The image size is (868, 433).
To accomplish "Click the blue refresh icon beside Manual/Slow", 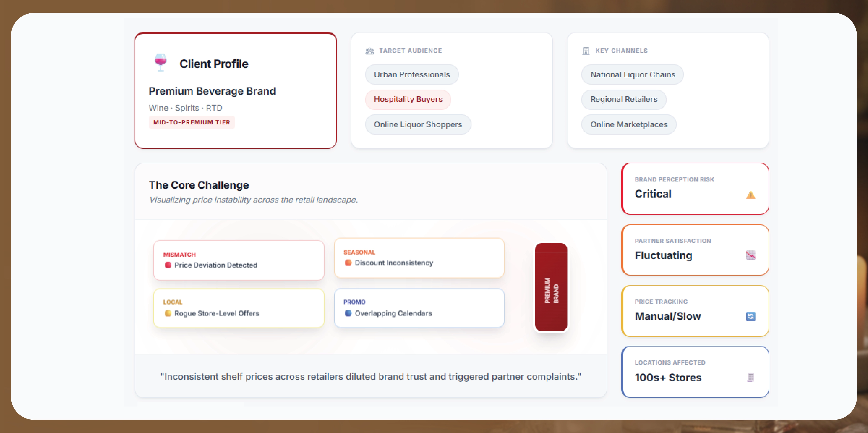I will [x=750, y=316].
